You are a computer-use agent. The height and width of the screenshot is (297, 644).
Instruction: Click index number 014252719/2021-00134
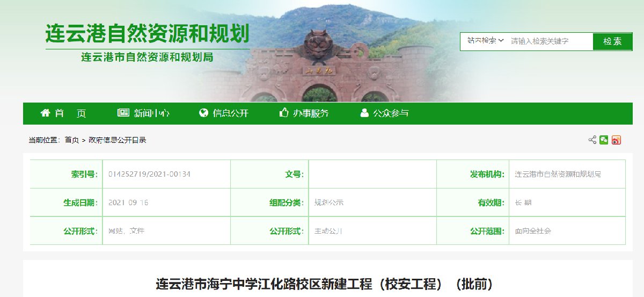click(x=150, y=174)
